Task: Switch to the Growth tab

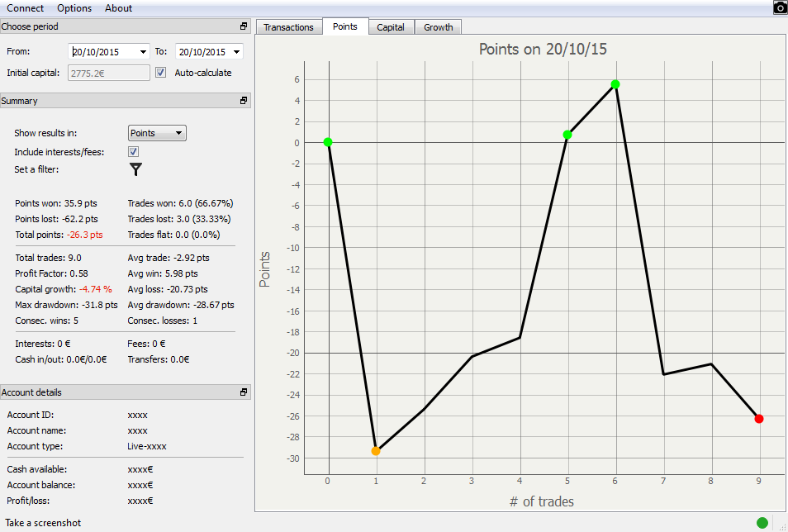Action: point(439,27)
